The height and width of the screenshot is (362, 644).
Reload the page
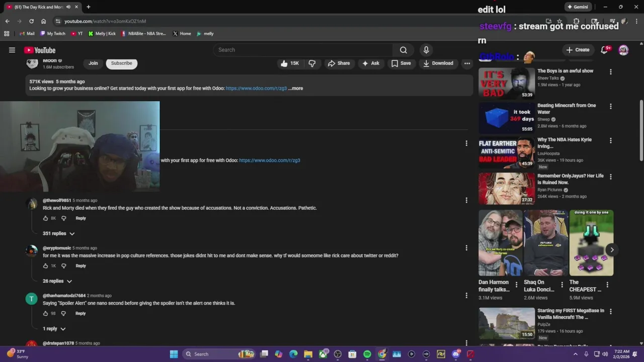point(31,21)
